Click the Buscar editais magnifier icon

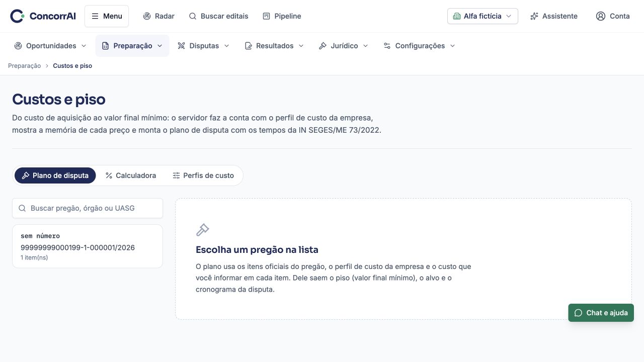click(193, 16)
